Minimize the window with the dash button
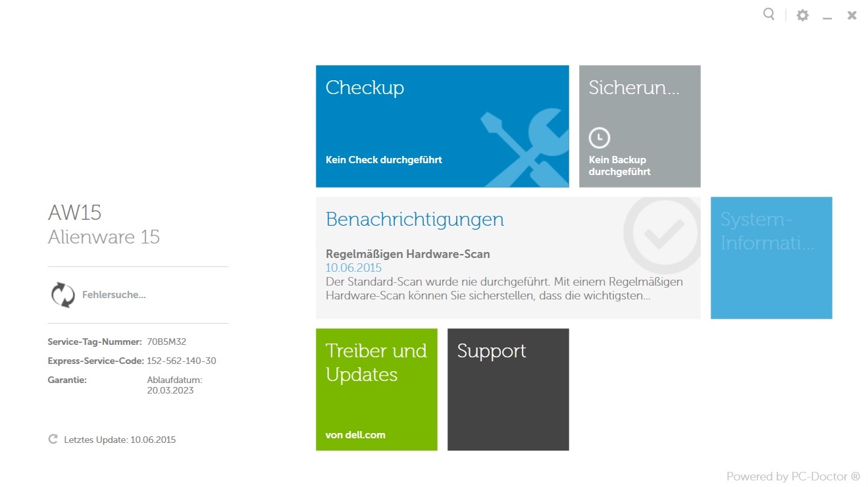Viewport: 868px width, 487px height. tap(828, 16)
